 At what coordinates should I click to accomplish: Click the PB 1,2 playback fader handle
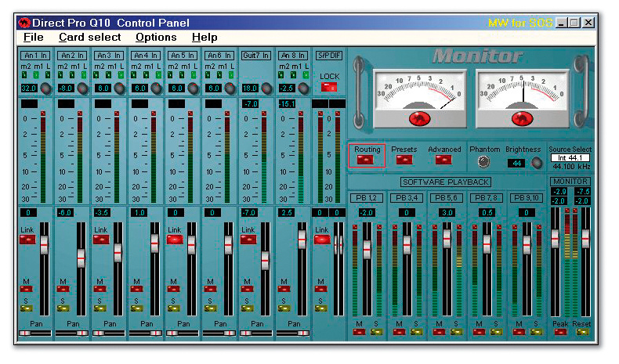[367, 248]
